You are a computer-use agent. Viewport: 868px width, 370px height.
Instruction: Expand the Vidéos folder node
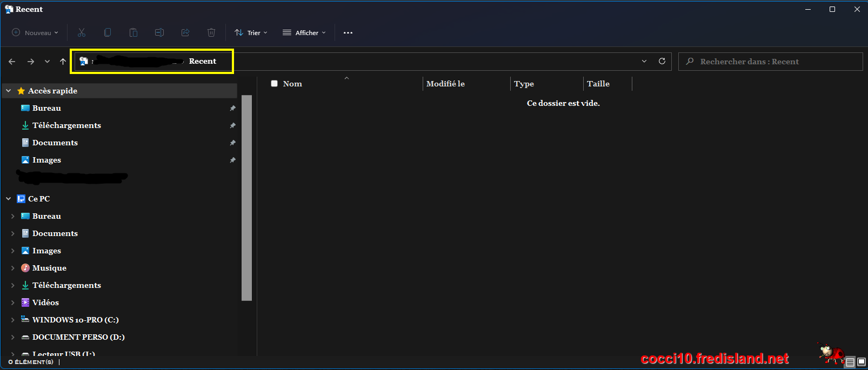pos(13,302)
